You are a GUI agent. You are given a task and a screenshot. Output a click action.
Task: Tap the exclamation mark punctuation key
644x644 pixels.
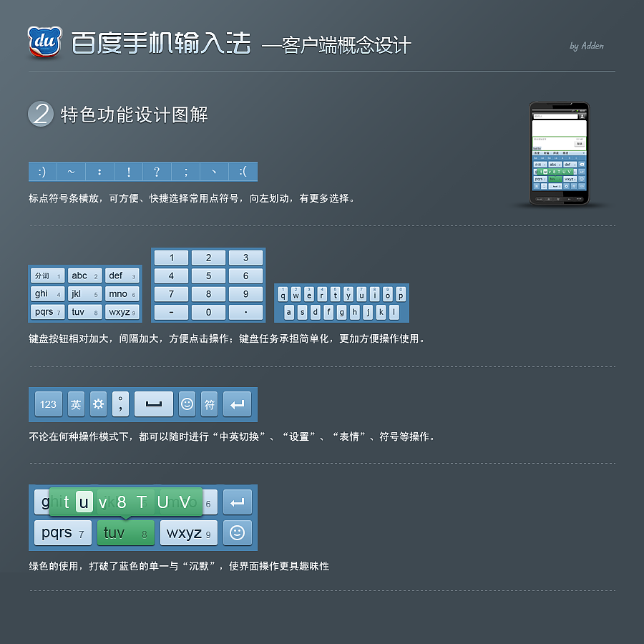pos(129,172)
